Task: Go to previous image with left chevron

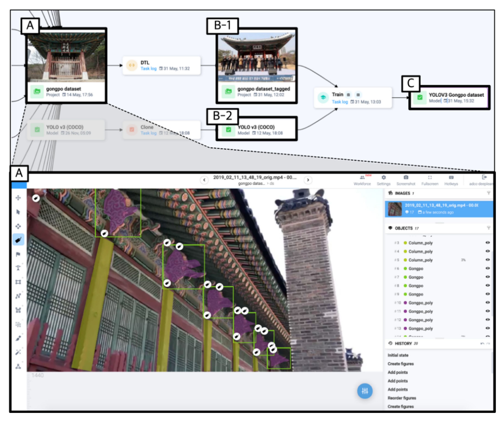Action: [x=204, y=180]
